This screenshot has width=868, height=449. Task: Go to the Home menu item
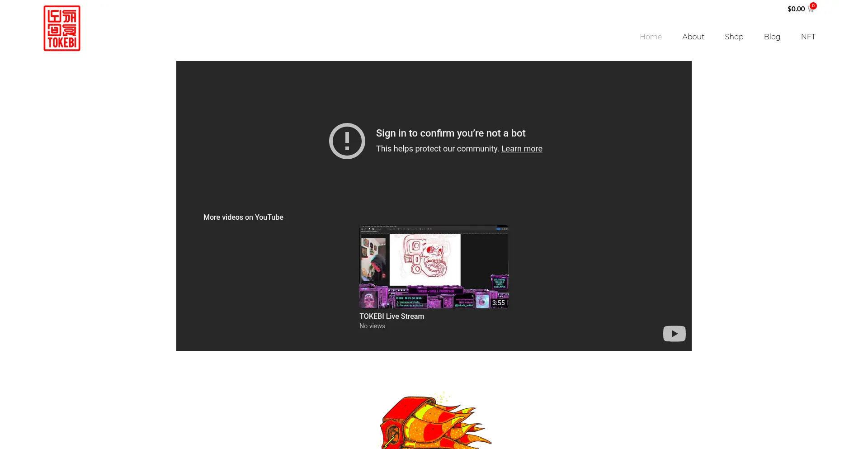point(651,37)
